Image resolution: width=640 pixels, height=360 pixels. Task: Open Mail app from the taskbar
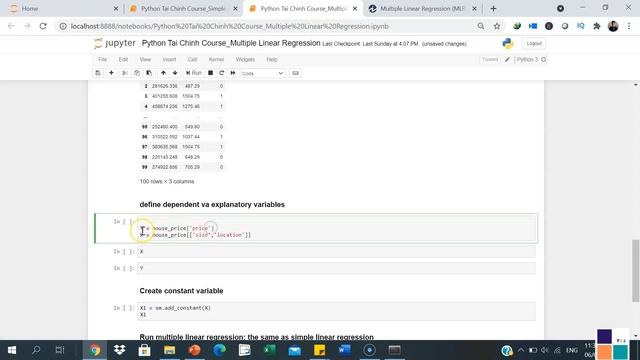(x=295, y=350)
